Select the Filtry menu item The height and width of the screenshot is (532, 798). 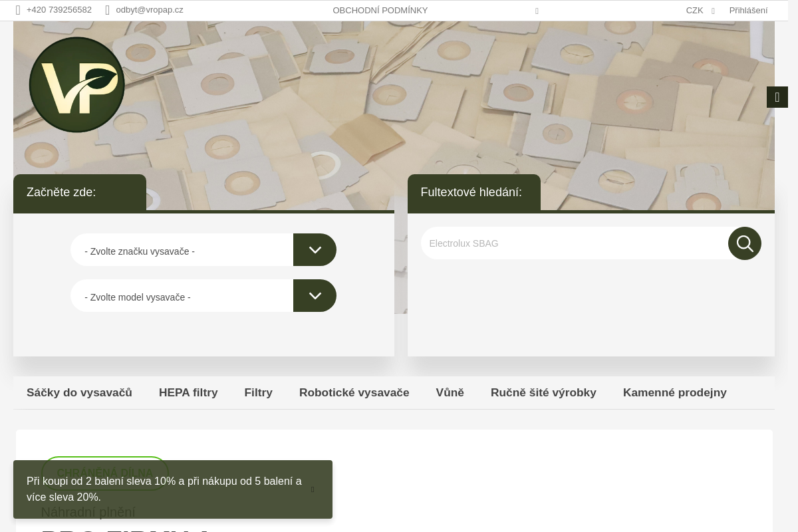[258, 392]
